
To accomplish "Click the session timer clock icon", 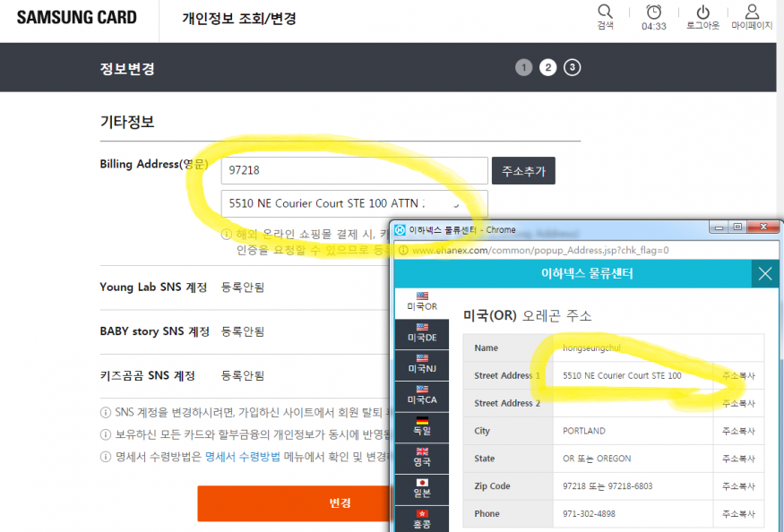I will 653,12.
